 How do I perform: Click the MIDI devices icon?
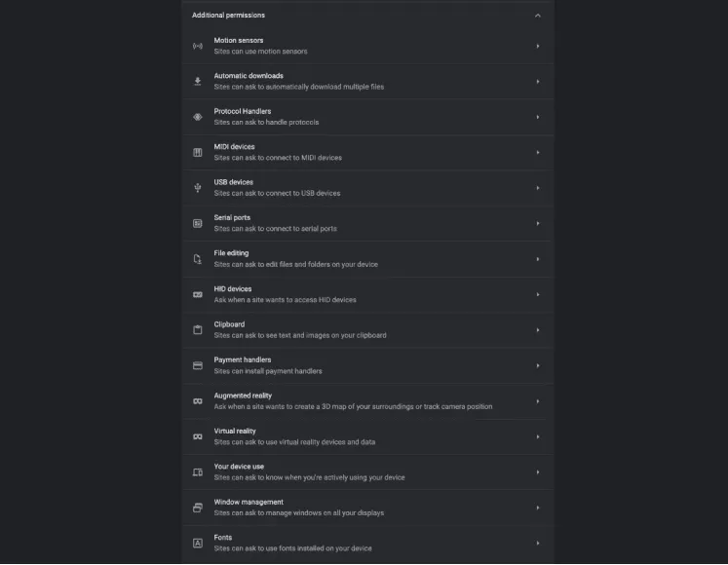tap(198, 153)
